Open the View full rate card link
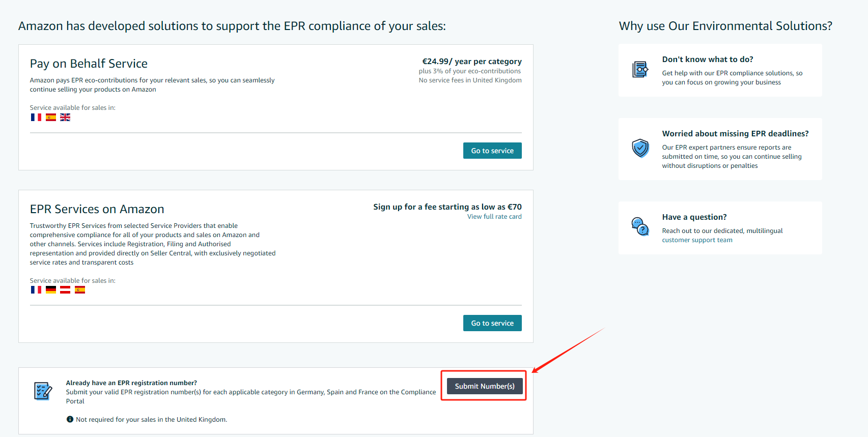Image resolution: width=868 pixels, height=437 pixels. (494, 217)
